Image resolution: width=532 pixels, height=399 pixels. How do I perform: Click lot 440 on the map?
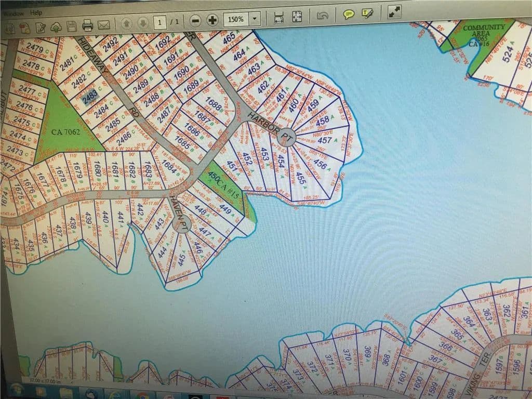click(105, 218)
